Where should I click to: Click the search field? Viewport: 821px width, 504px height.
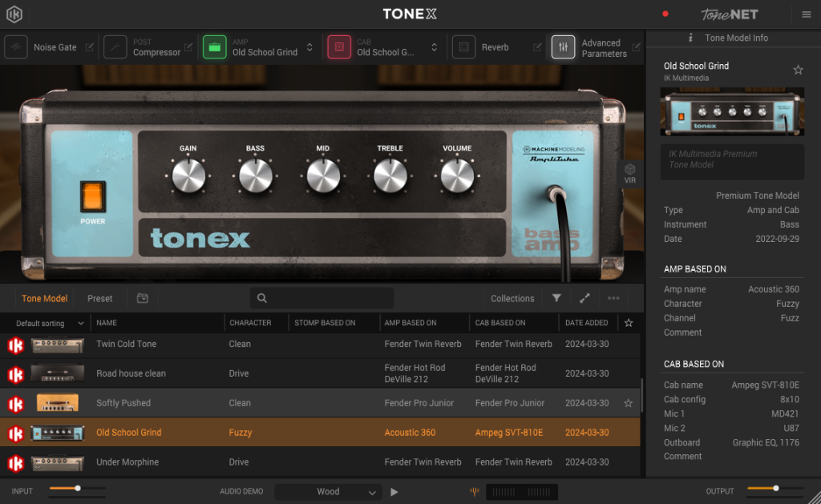click(x=322, y=298)
